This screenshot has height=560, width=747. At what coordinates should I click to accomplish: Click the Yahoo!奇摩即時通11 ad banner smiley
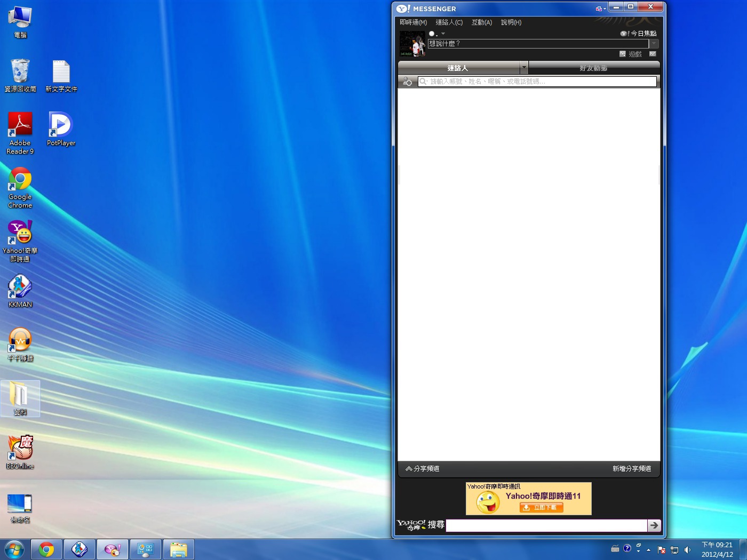[x=488, y=502]
